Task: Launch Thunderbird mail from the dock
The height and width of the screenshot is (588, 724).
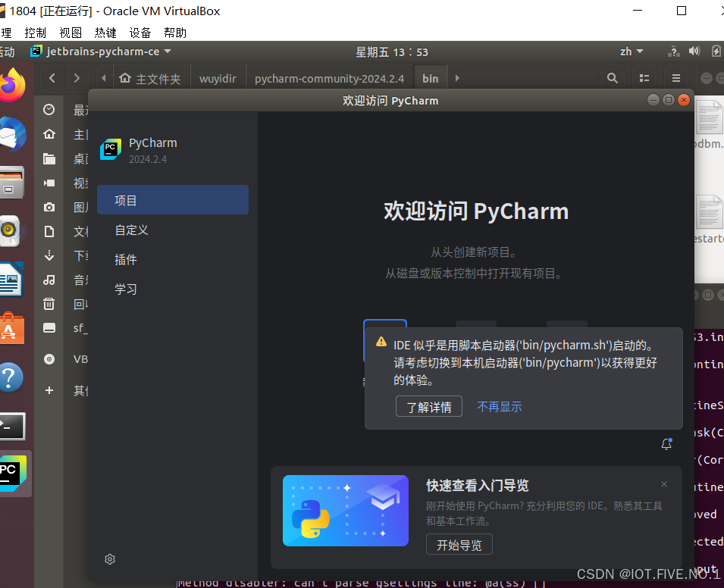Action: (13, 134)
